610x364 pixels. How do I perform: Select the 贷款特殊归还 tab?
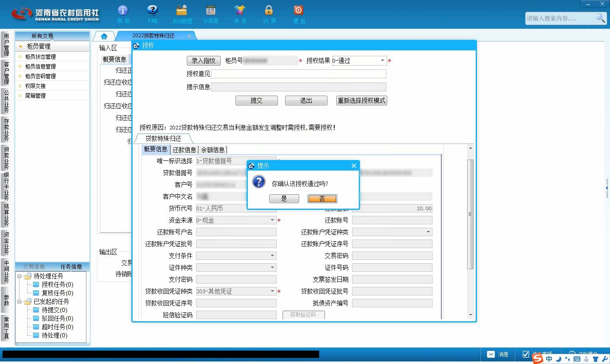[x=164, y=138]
